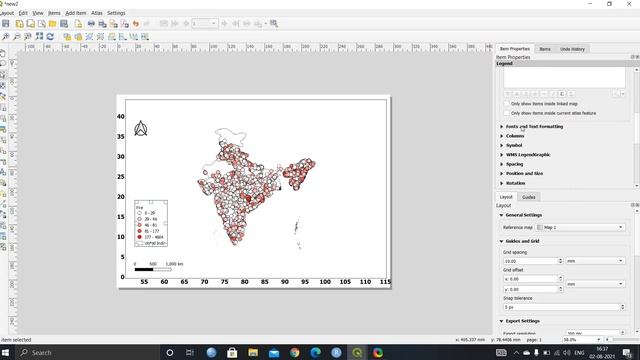Open the Grid spacing unit dropdown
The width and height of the screenshot is (640, 360).
pos(595,261)
